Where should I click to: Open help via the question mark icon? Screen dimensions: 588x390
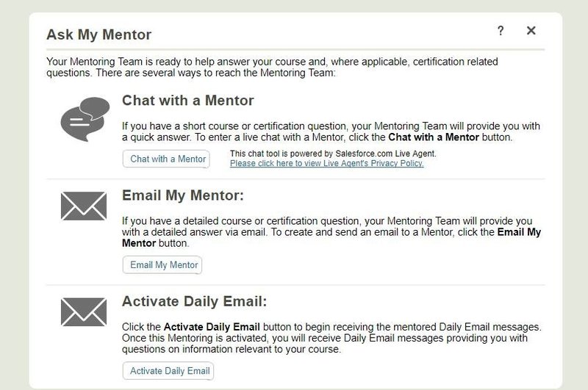click(x=501, y=30)
